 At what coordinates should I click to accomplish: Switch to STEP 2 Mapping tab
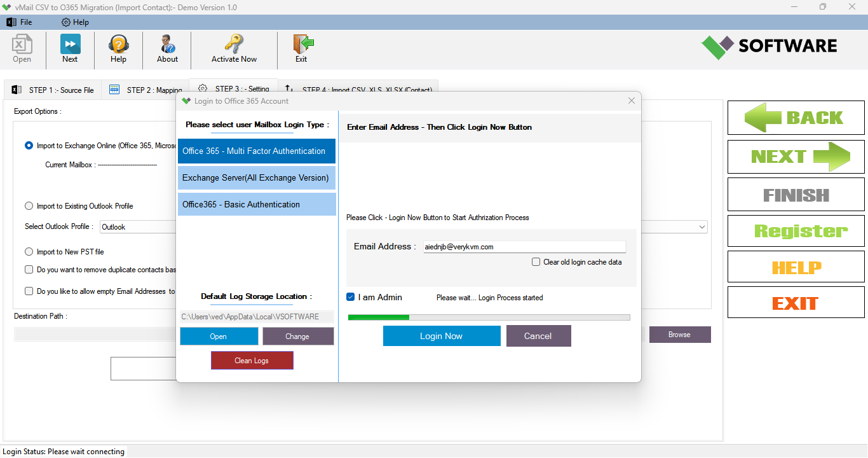click(x=146, y=90)
